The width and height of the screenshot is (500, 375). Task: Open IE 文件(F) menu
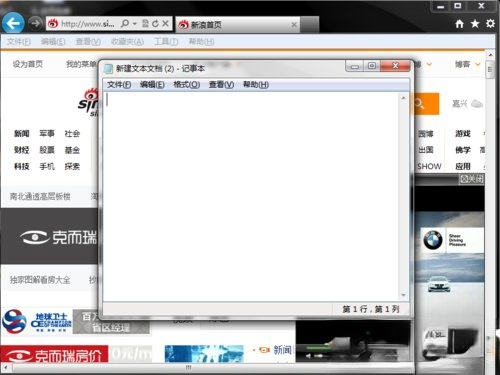19,42
